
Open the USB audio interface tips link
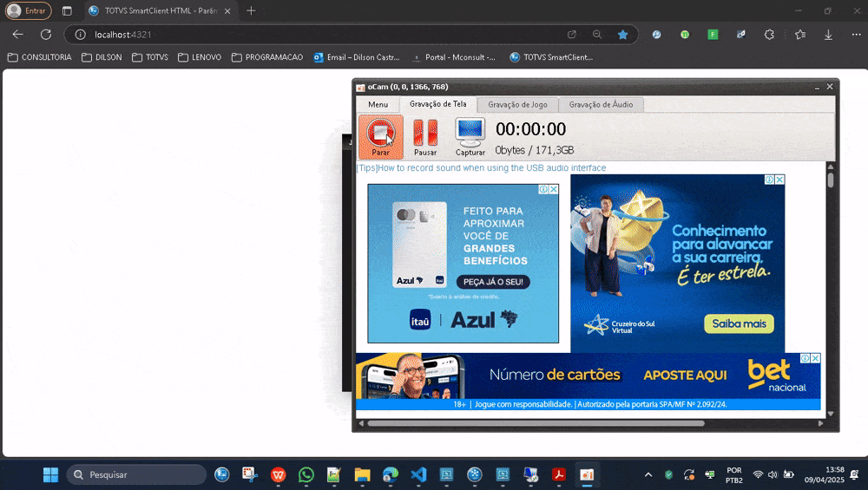481,167
